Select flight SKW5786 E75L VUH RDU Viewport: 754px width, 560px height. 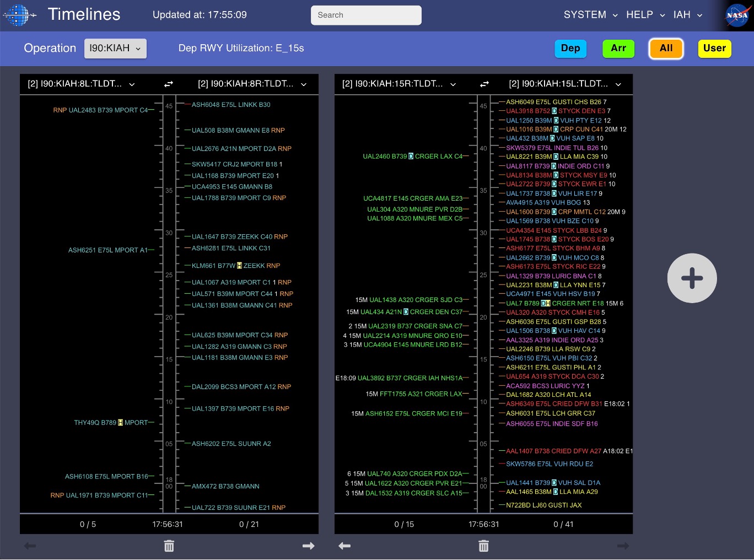coord(550,464)
